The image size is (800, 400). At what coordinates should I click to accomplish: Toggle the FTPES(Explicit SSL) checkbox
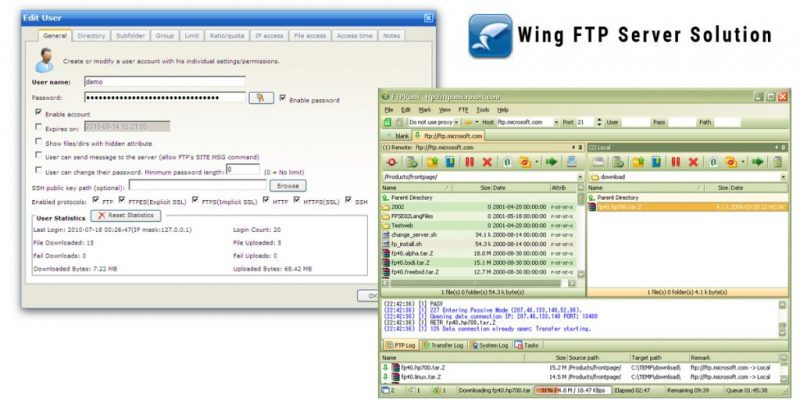point(122,200)
